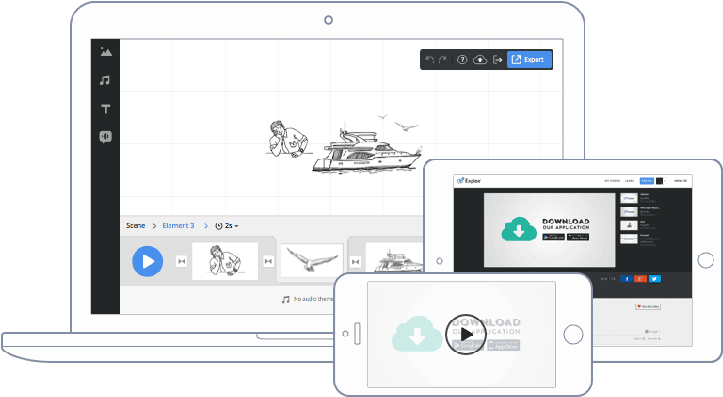Click the transition icon before the yacht thumbnail
The image size is (723, 397).
[356, 262]
